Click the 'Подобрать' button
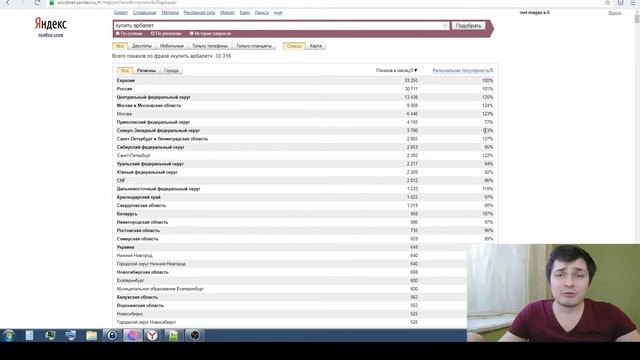Screen dimensions: 640x360 pos(468,26)
